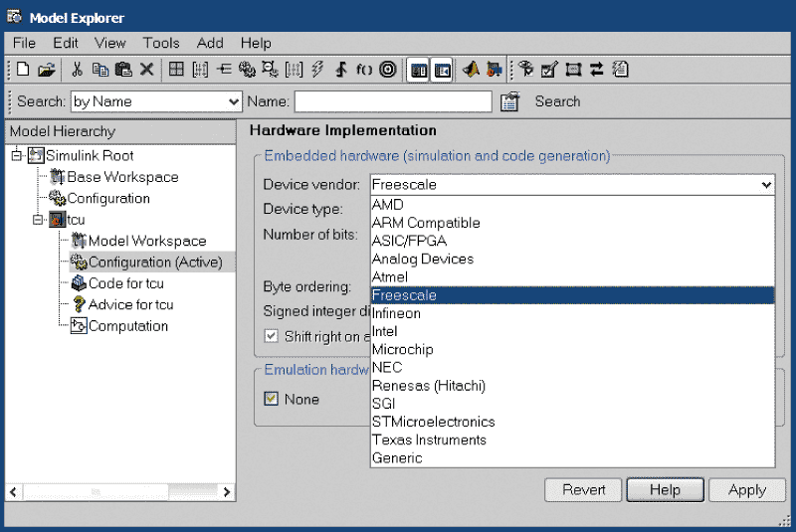Click the concentric circles target icon
Screen dimensions: 796x532
pyautogui.click(x=388, y=70)
